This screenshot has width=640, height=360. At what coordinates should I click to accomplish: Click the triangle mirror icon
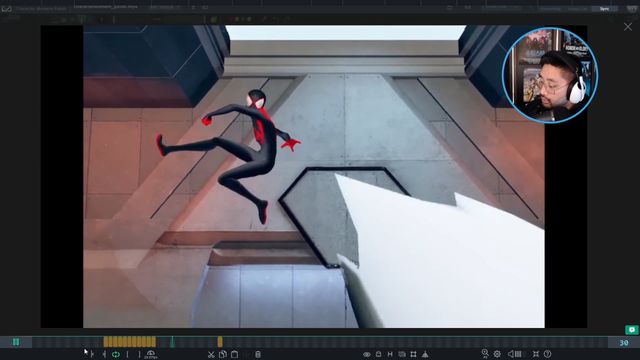click(425, 354)
